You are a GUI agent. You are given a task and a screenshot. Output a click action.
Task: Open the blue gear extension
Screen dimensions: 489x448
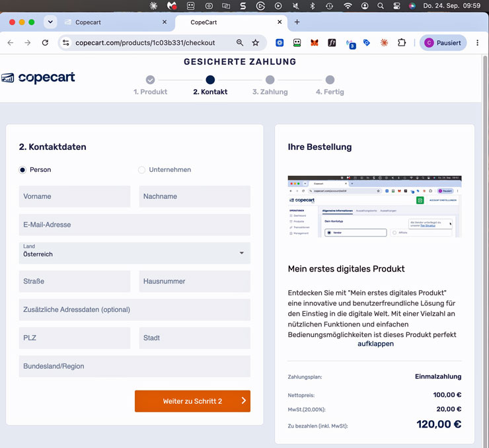pos(280,43)
